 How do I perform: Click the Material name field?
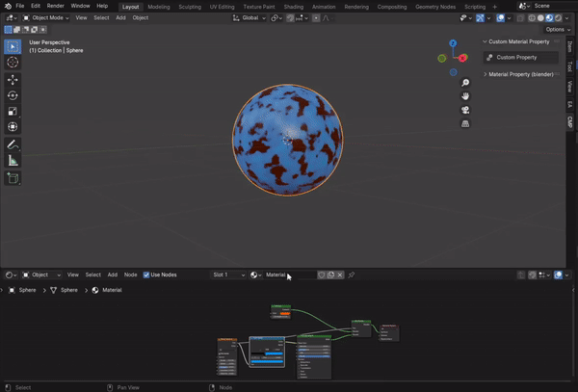289,274
